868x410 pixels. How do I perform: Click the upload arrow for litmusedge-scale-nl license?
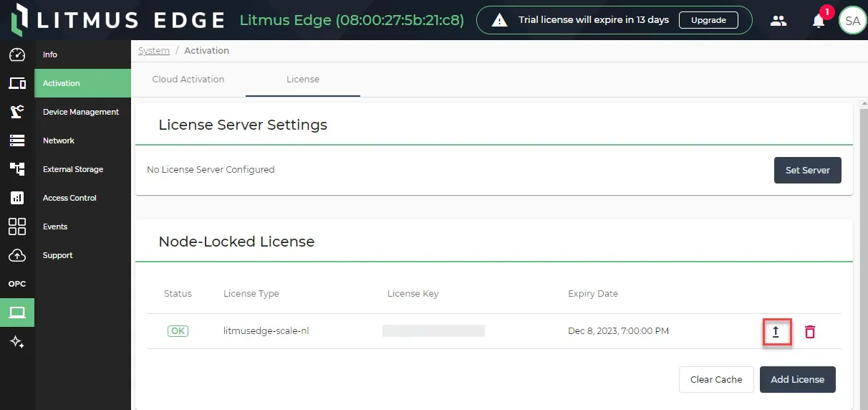pos(776,332)
